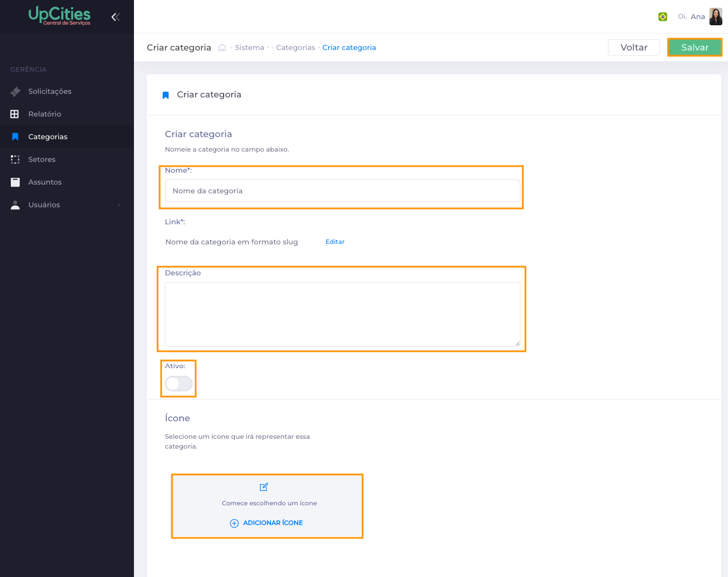Click the Salvar button

click(695, 47)
